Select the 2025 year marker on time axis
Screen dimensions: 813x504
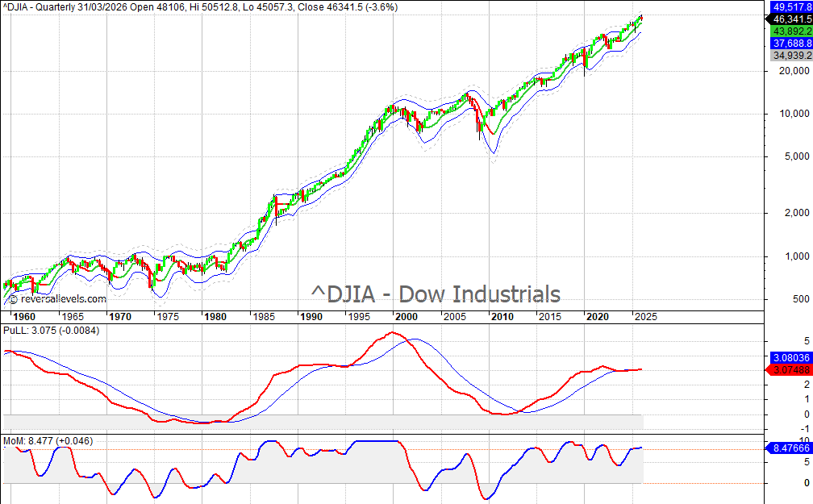pos(645,317)
